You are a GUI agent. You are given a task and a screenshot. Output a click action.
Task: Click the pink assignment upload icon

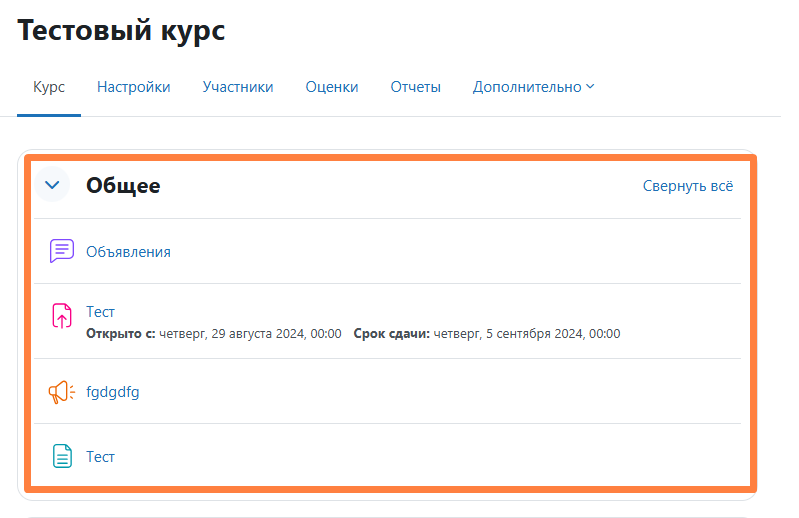(x=62, y=316)
